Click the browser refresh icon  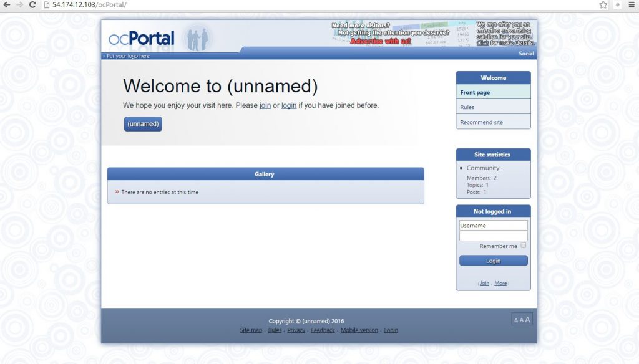click(x=32, y=5)
